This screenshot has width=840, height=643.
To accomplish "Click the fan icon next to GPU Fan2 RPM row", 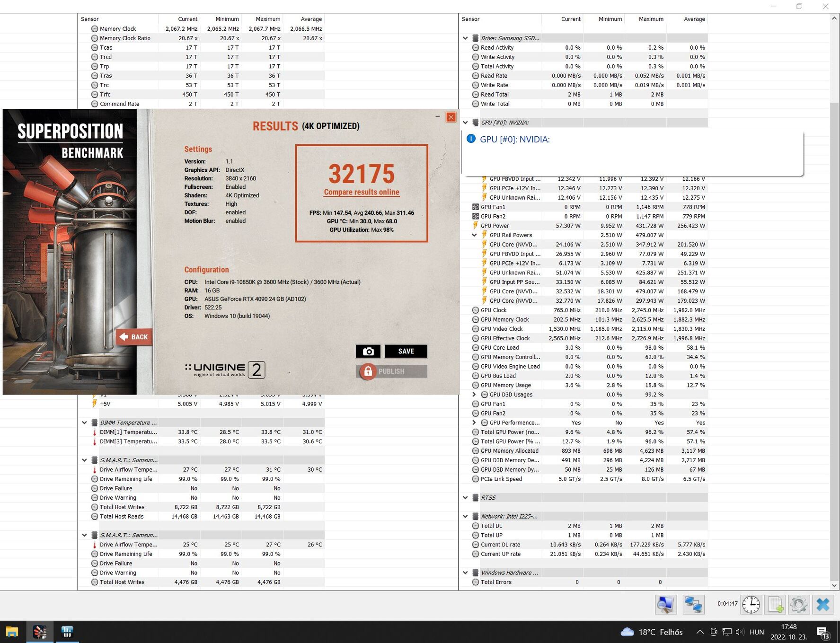I will click(476, 216).
